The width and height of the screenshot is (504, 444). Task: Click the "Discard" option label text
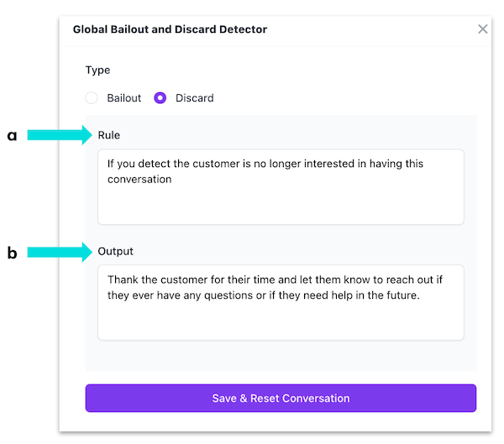(194, 98)
